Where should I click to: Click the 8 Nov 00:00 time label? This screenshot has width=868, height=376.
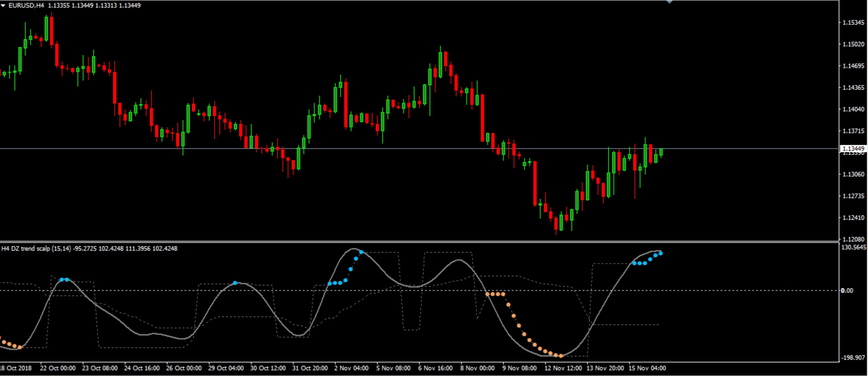(477, 368)
